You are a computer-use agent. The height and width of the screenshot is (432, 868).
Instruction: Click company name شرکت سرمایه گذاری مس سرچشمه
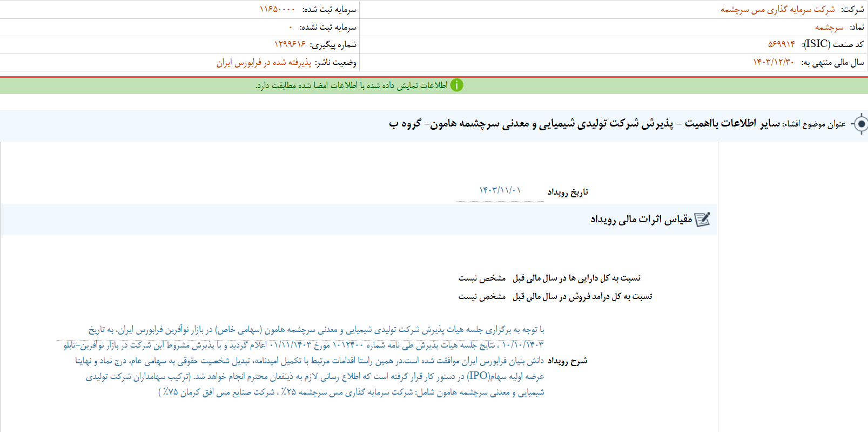click(x=778, y=10)
